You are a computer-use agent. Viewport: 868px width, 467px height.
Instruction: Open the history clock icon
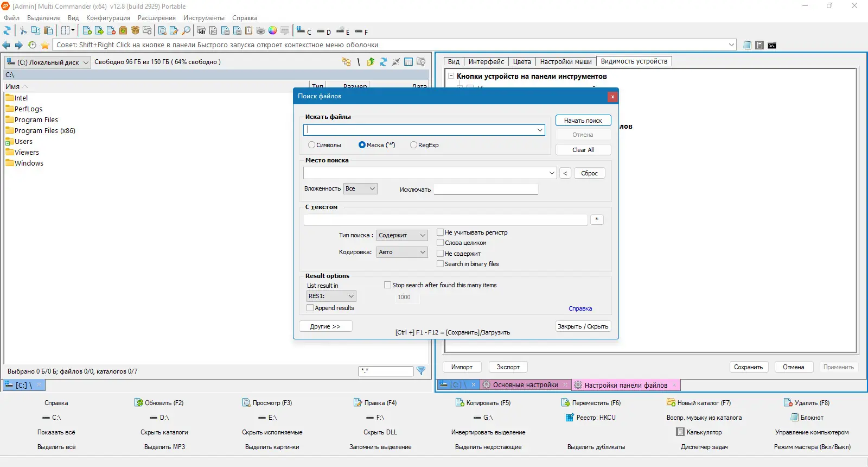click(32, 45)
